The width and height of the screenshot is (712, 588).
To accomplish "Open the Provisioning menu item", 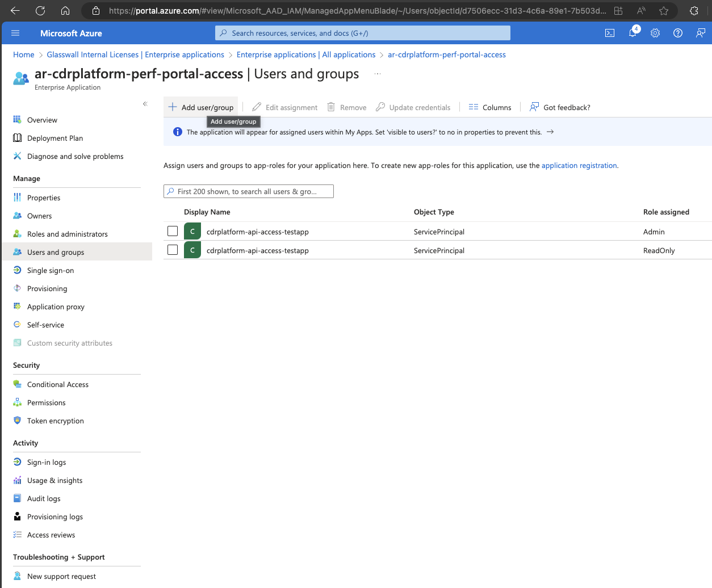I will point(47,288).
